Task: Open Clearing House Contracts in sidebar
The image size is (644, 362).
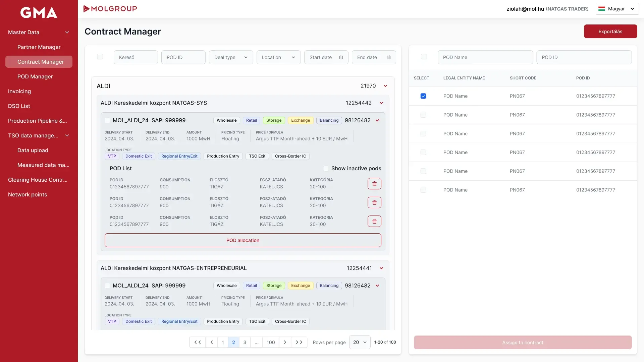Action: (x=38, y=180)
